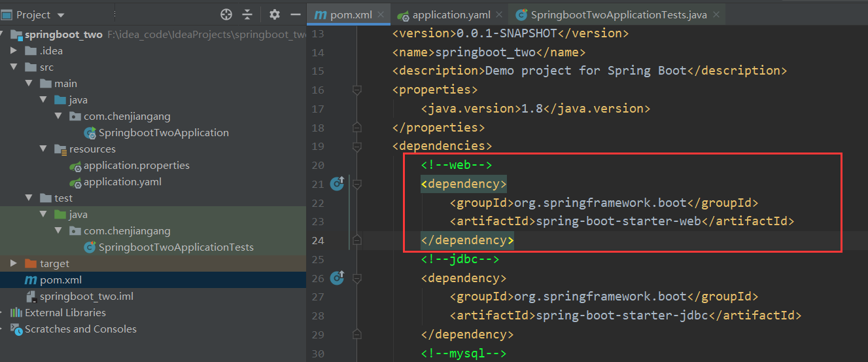Click the <!--mysql--> comment
Screen dimensions: 868x362
coord(464,353)
